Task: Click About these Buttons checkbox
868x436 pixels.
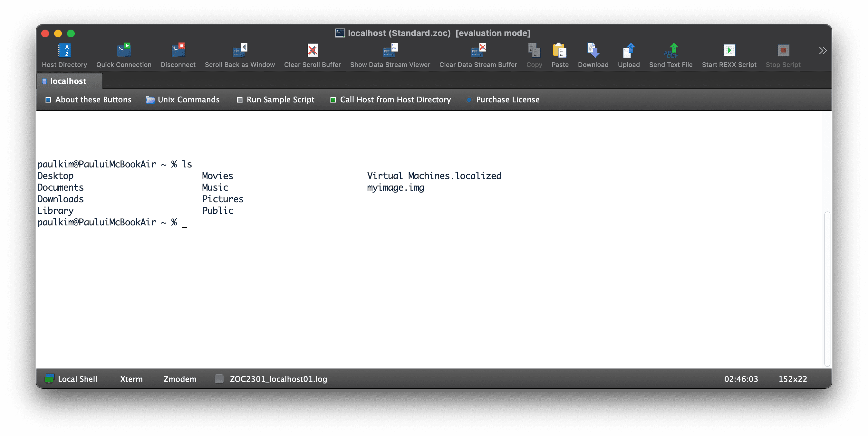Action: pyautogui.click(x=47, y=100)
